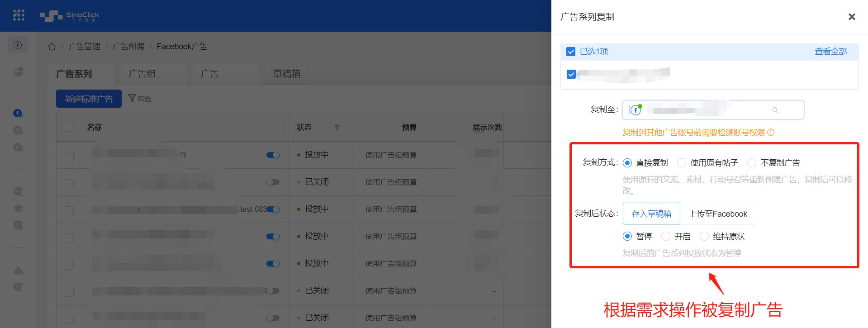Select the 暂停 status radio
Viewport: 868px width, 328px height.
(627, 236)
